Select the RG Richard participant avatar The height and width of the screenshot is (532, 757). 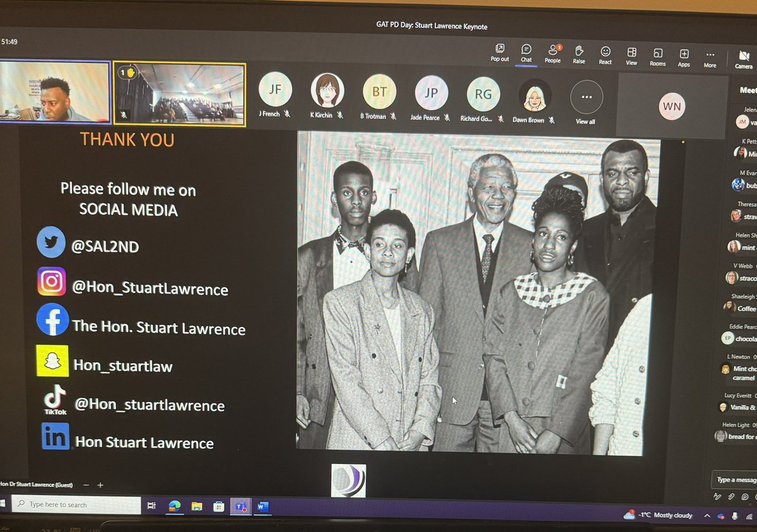tap(483, 95)
